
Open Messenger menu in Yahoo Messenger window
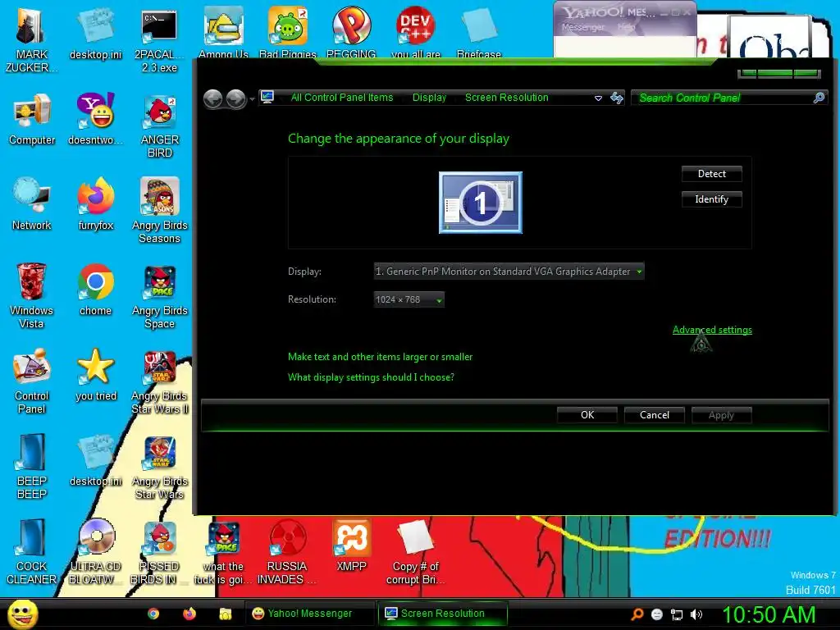coord(583,27)
